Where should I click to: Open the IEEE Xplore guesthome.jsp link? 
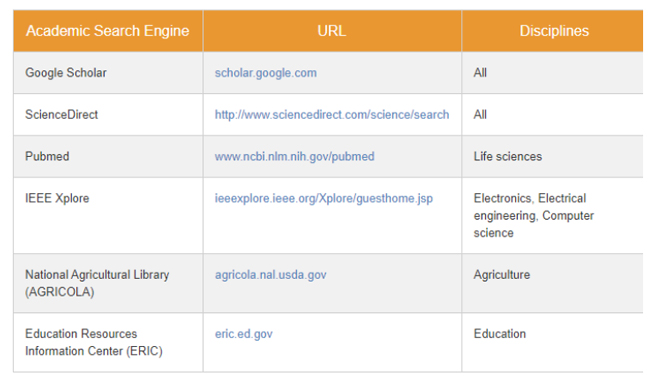point(324,198)
